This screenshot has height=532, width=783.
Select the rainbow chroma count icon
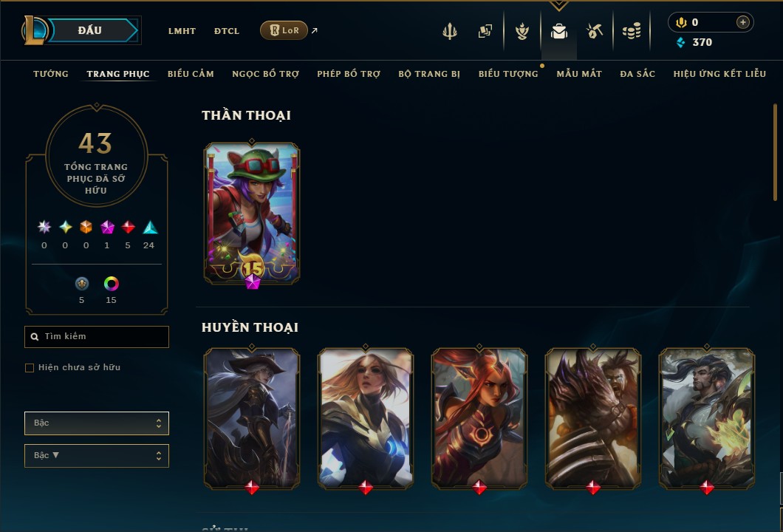[111, 284]
